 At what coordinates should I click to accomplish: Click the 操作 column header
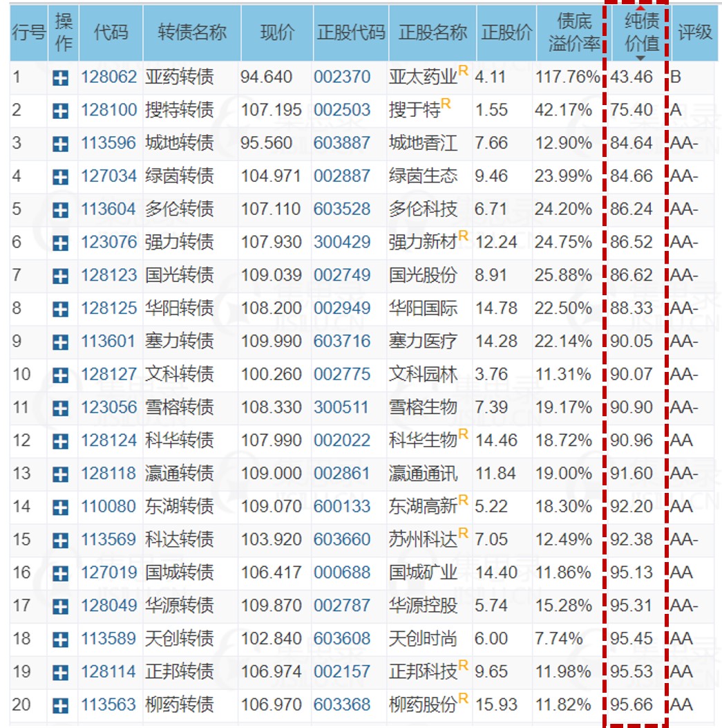[x=64, y=32]
